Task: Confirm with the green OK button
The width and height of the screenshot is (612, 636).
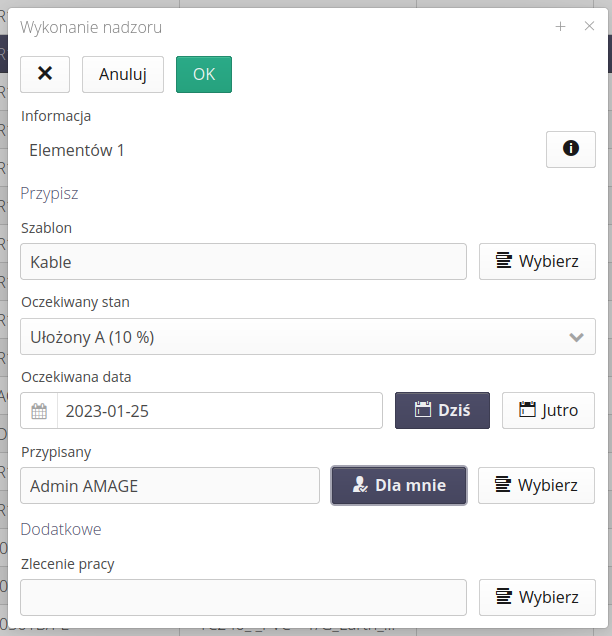Action: click(204, 74)
